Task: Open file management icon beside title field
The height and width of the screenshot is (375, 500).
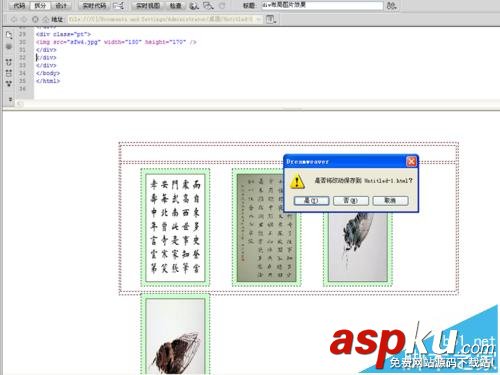Action: tap(392, 6)
